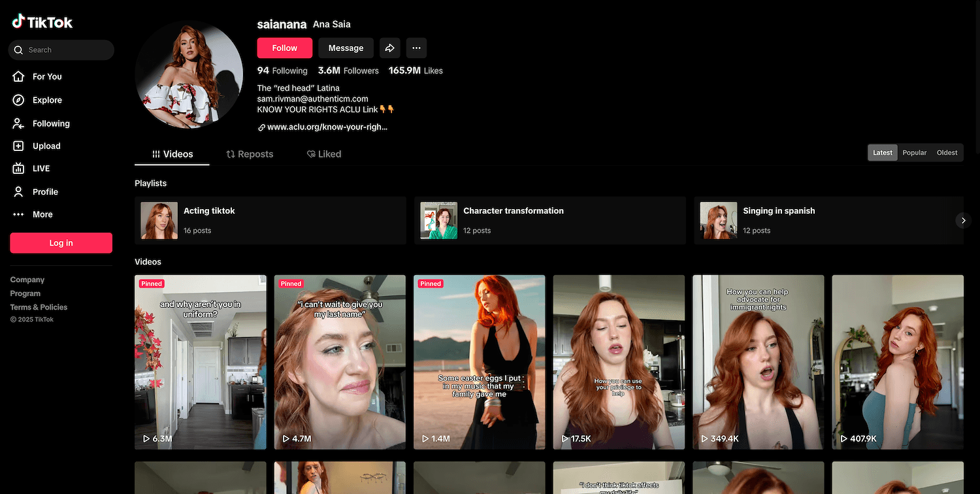Open the three-dot profile options menu

tap(416, 48)
